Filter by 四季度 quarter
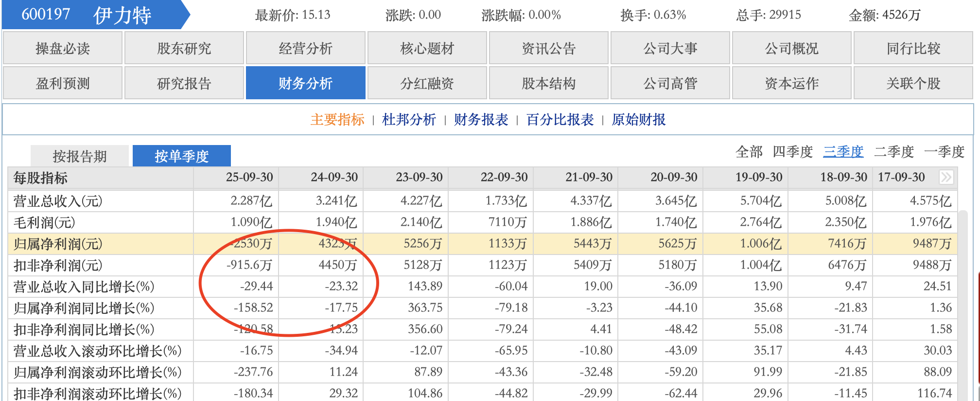 tap(792, 152)
